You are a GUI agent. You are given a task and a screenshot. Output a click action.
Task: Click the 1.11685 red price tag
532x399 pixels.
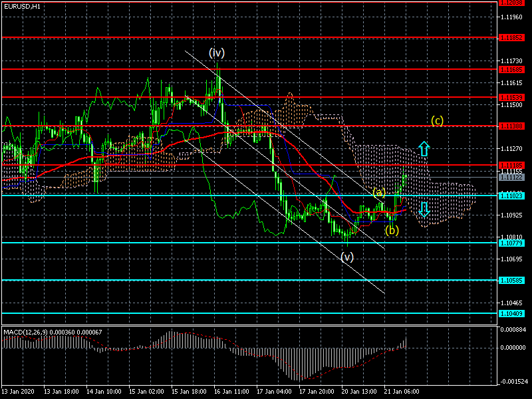point(511,70)
